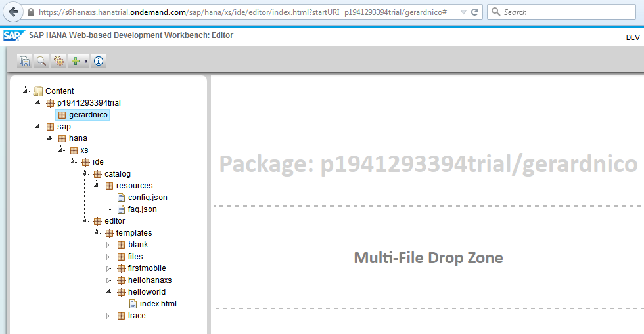The image size is (644, 334).
Task: Click the SAP logo
Action: (13, 36)
